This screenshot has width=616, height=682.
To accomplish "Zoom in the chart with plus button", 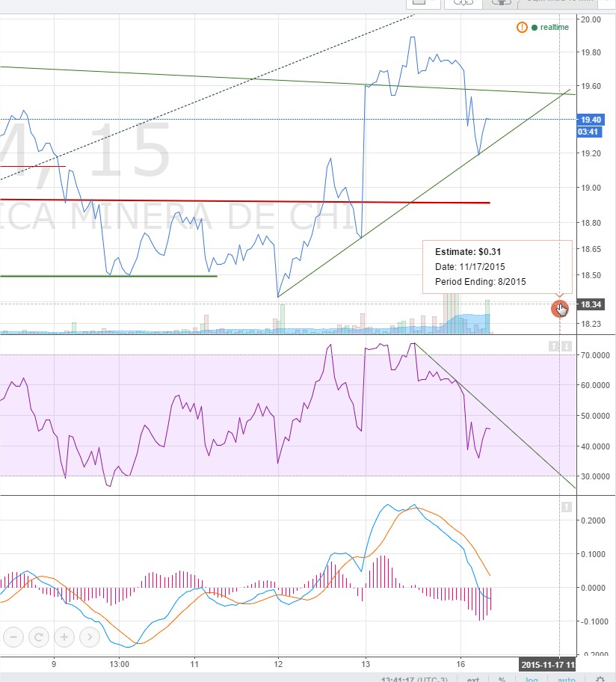I will (64, 637).
